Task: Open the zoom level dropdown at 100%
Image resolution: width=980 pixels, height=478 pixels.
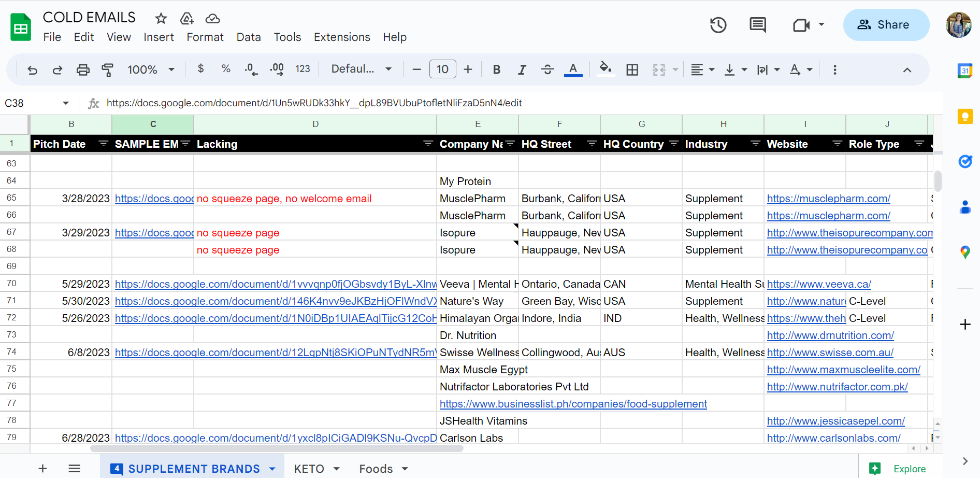Action: click(x=151, y=69)
